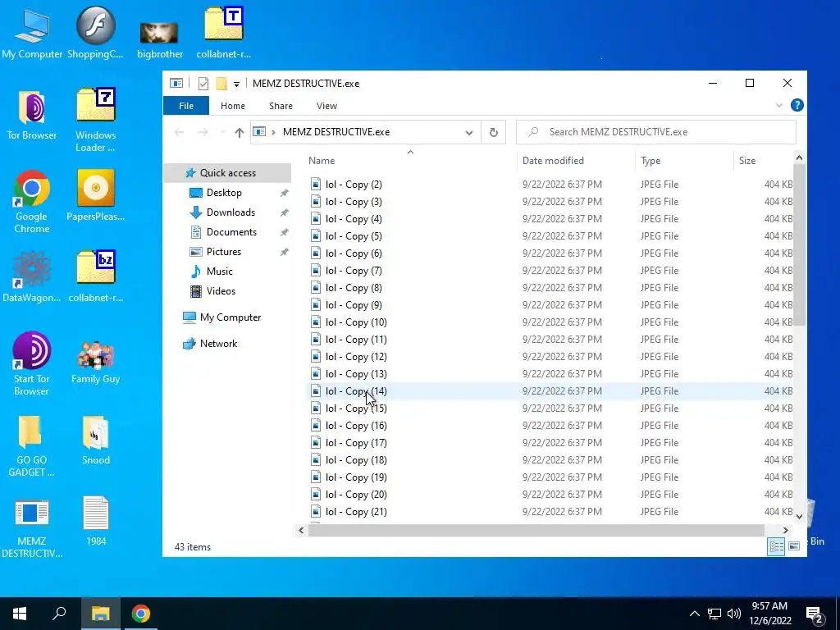Image resolution: width=840 pixels, height=630 pixels.
Task: Open 1984 text document icon
Action: point(95,521)
